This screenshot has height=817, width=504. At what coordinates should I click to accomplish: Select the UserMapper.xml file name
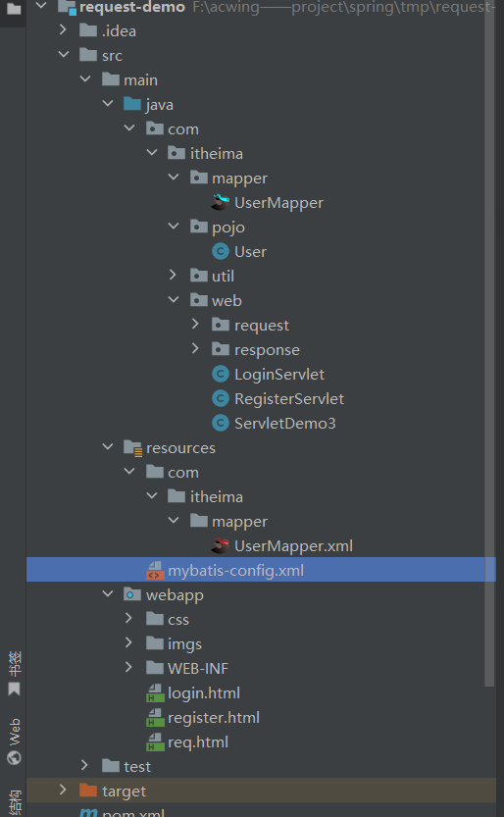[293, 545]
